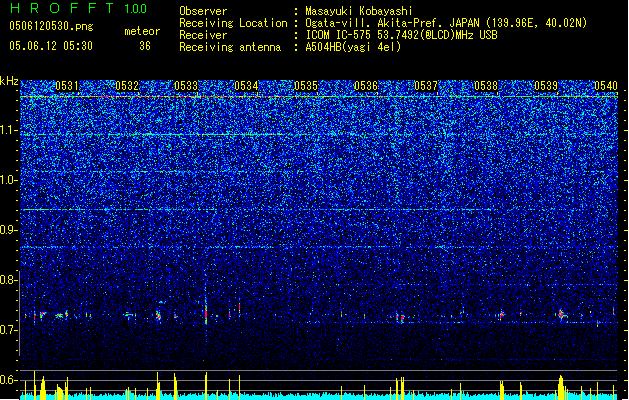
Task: Click the 0534 time marker
Action: (x=246, y=86)
